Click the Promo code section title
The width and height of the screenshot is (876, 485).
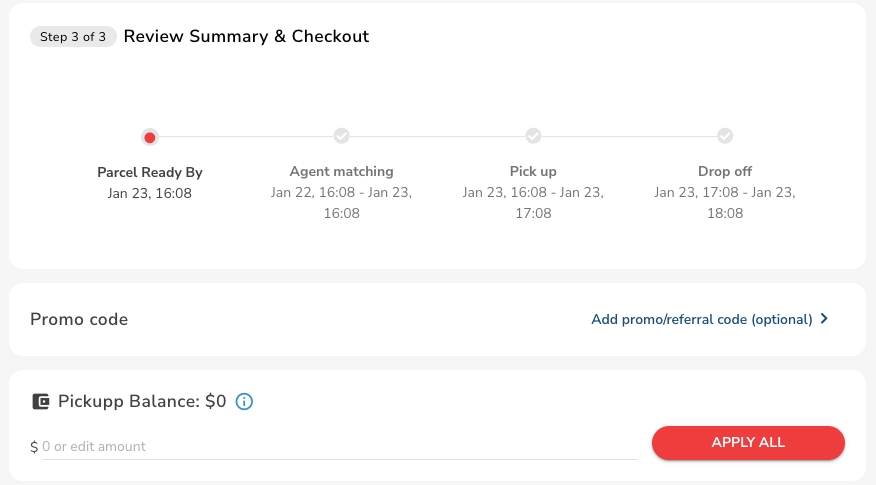coord(79,320)
